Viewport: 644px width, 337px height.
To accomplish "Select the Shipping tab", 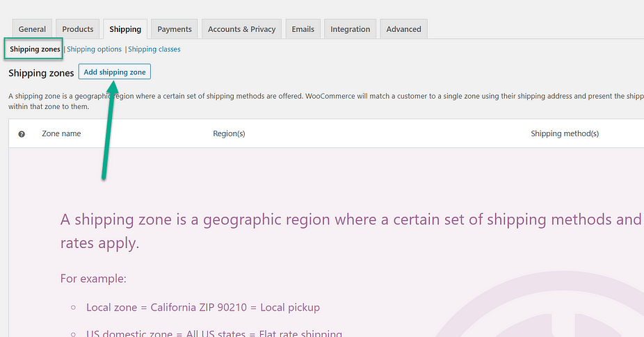I will click(125, 29).
